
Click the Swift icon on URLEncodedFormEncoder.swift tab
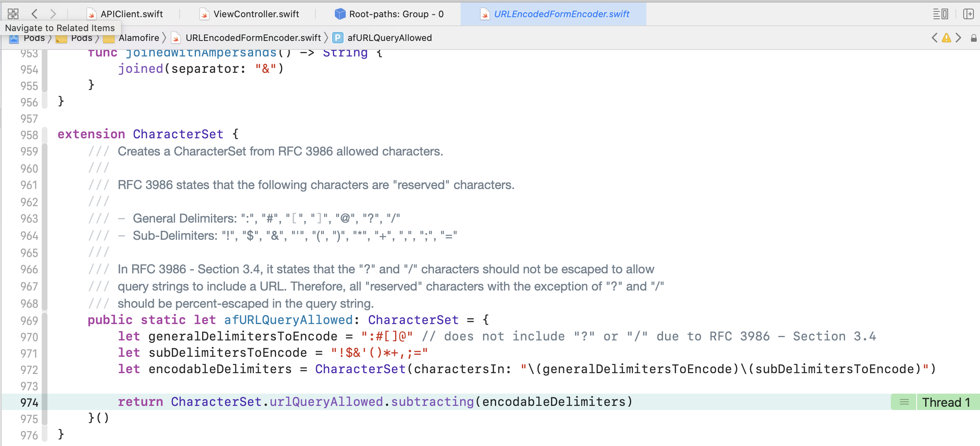485,14
